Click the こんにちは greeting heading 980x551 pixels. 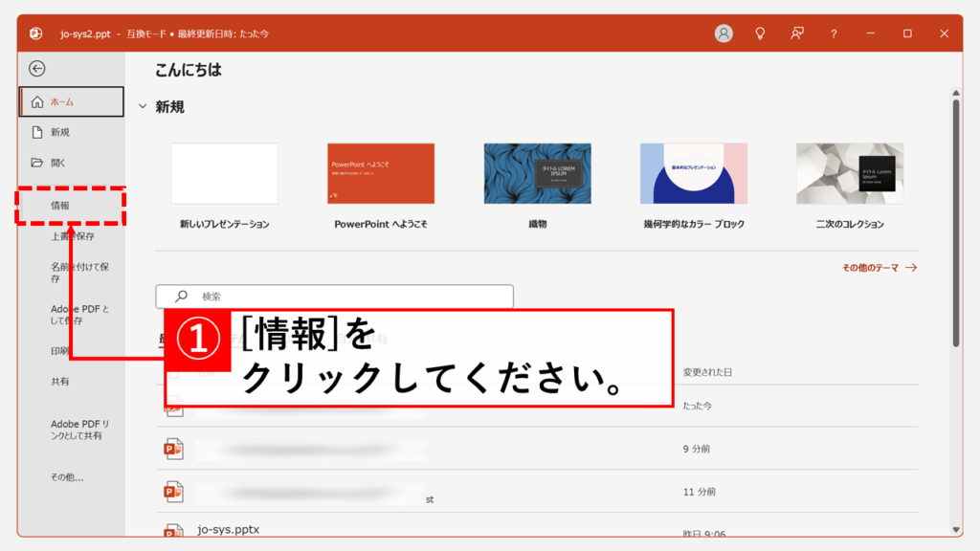pos(189,70)
